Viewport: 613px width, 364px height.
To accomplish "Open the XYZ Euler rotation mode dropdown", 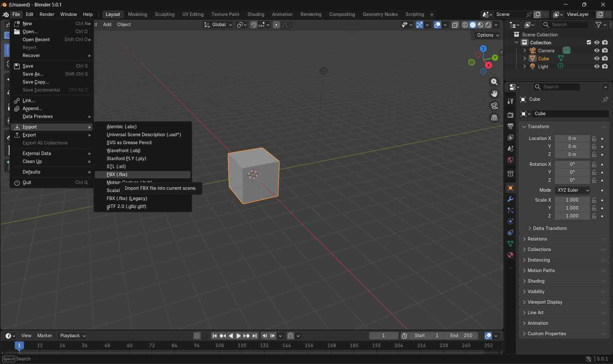I will pos(573,190).
